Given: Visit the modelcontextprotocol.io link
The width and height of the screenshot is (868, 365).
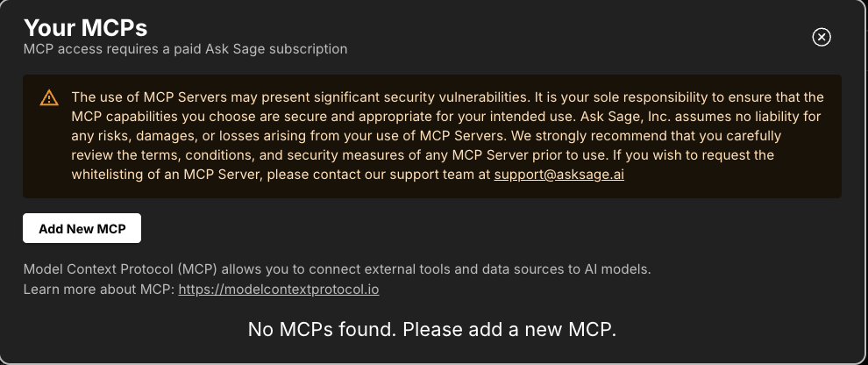Looking at the screenshot, I should [279, 290].
